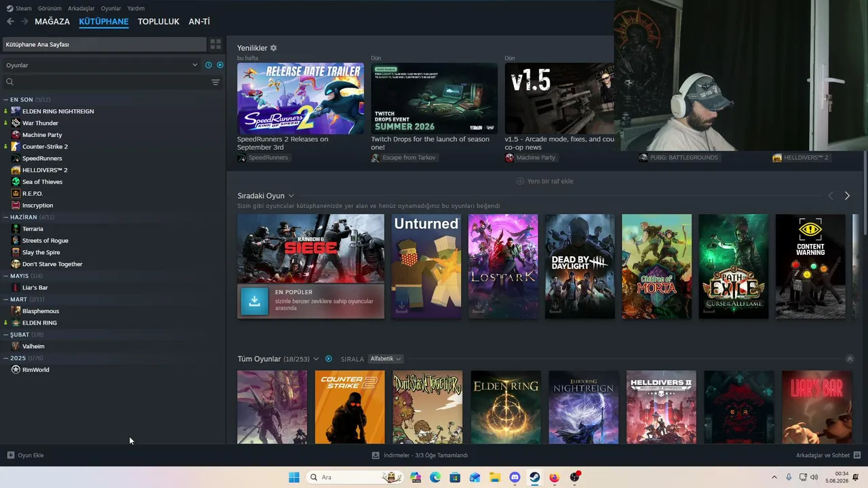Click the recent activity clock filter icon
This screenshot has height=488, width=868.
pyautogui.click(x=209, y=65)
